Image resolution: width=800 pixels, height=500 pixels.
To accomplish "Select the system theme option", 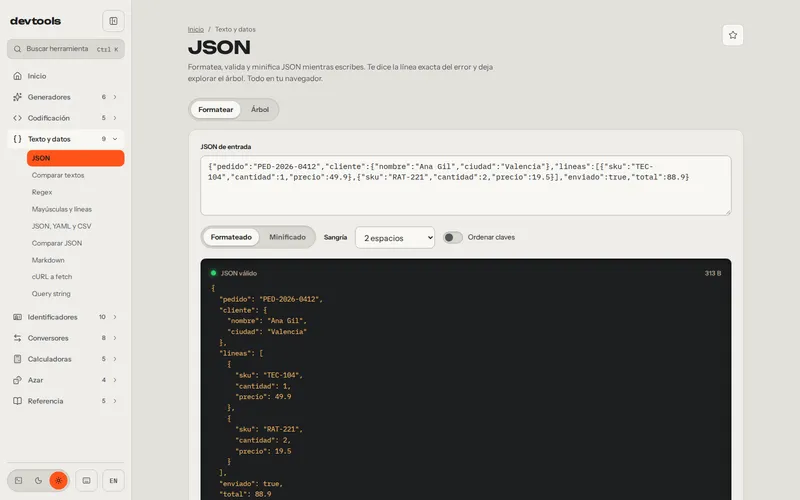I will [x=19, y=481].
